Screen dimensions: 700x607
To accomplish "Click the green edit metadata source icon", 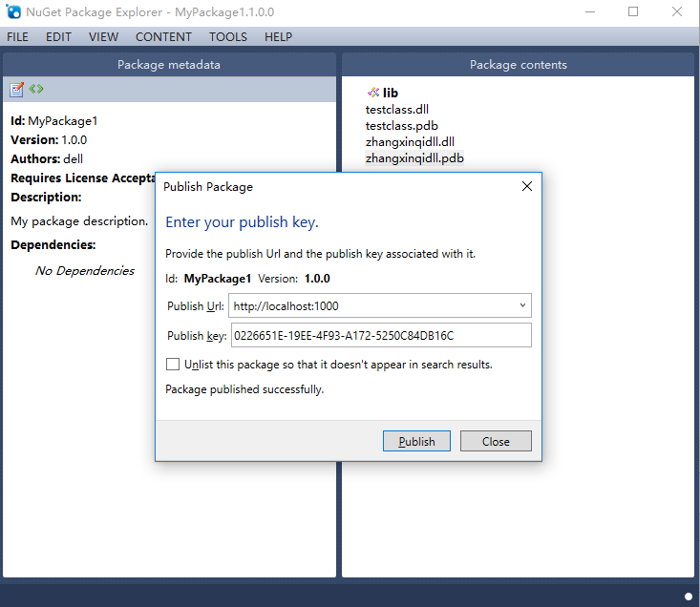I will pyautogui.click(x=36, y=89).
